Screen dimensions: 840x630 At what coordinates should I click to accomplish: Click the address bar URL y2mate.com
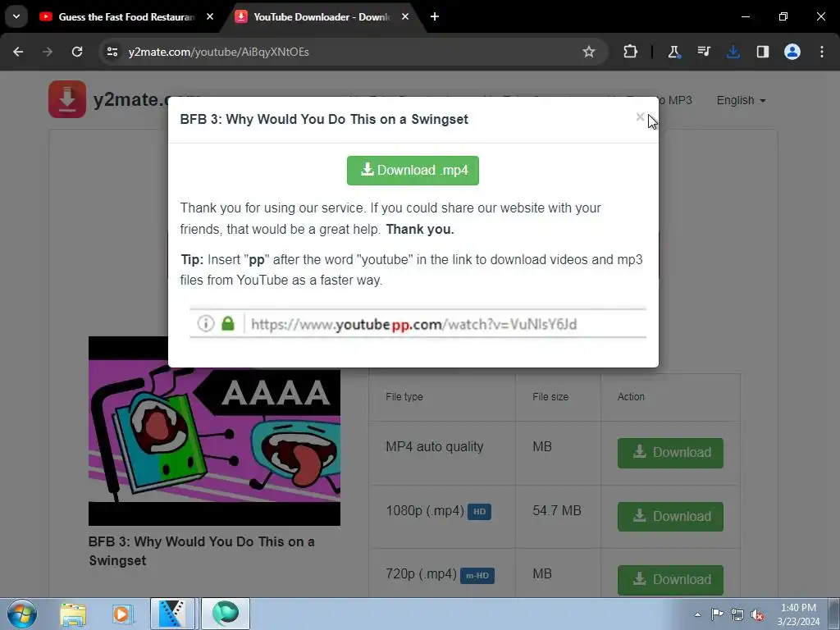click(218, 52)
